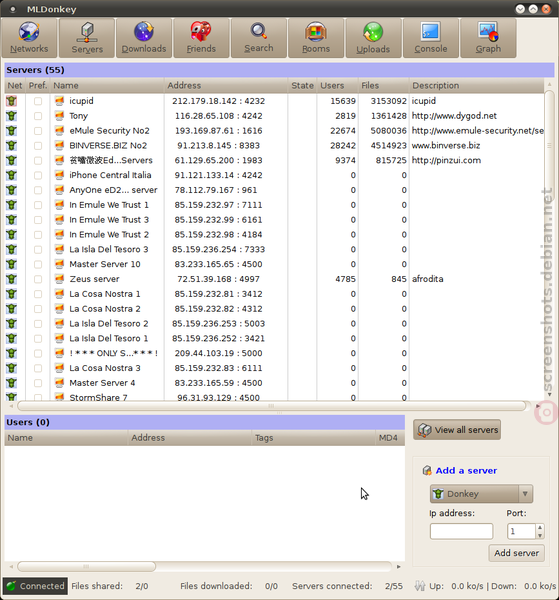559x600 pixels.
Task: Open the Rooms tab icon
Action: 316,32
